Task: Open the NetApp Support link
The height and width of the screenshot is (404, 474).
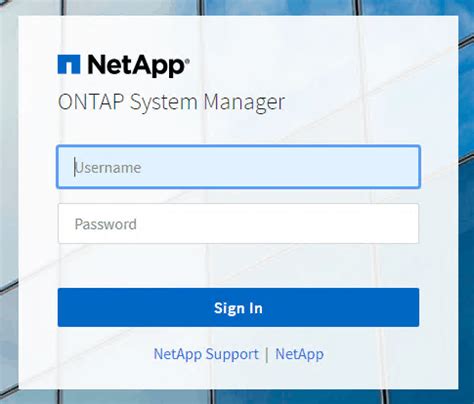Action: point(206,354)
